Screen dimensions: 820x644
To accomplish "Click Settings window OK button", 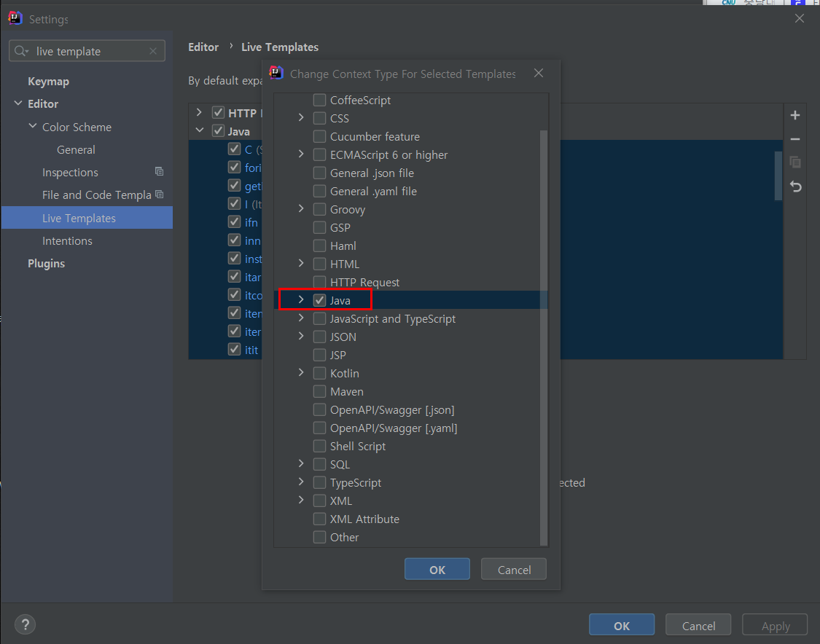I will coord(621,625).
